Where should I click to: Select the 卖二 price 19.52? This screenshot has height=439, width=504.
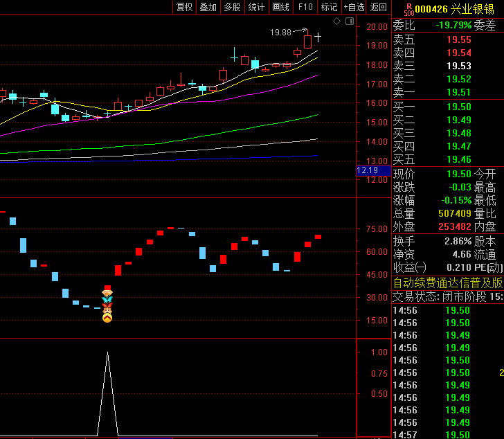[459, 80]
